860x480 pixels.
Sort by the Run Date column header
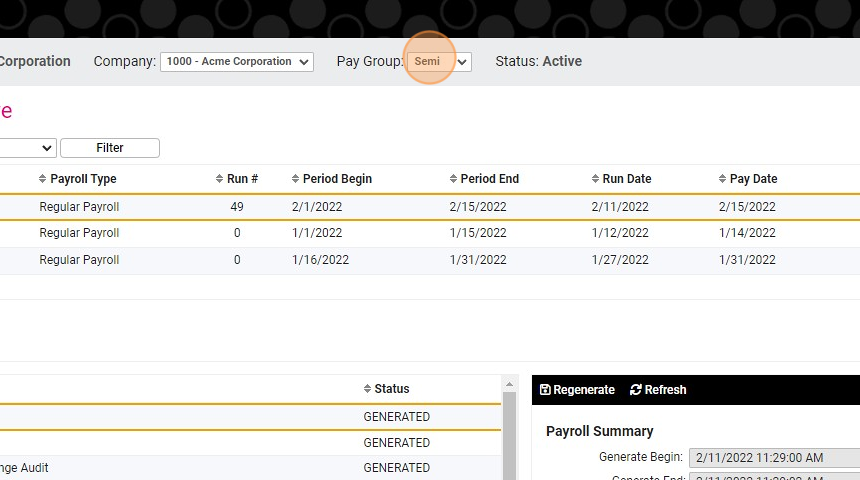(621, 179)
